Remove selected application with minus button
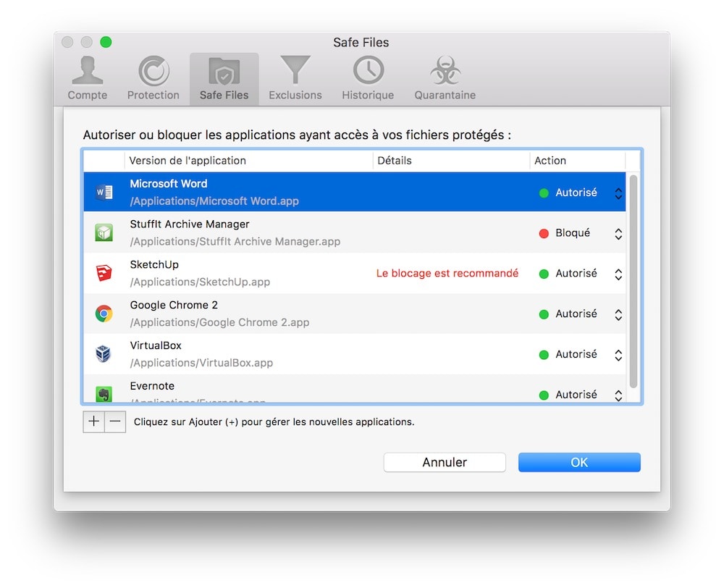 tap(115, 421)
